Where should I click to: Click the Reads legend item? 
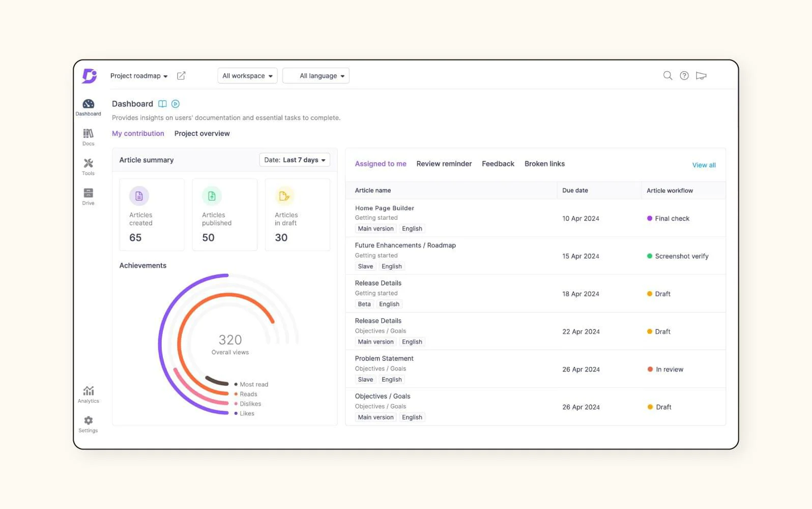tap(246, 394)
